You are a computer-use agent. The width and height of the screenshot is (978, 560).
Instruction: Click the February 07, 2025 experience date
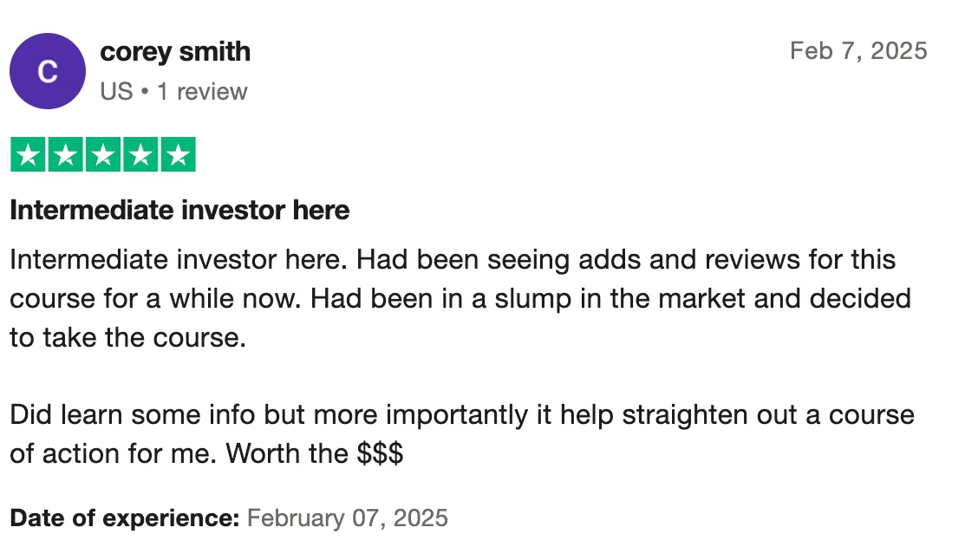pos(348,518)
